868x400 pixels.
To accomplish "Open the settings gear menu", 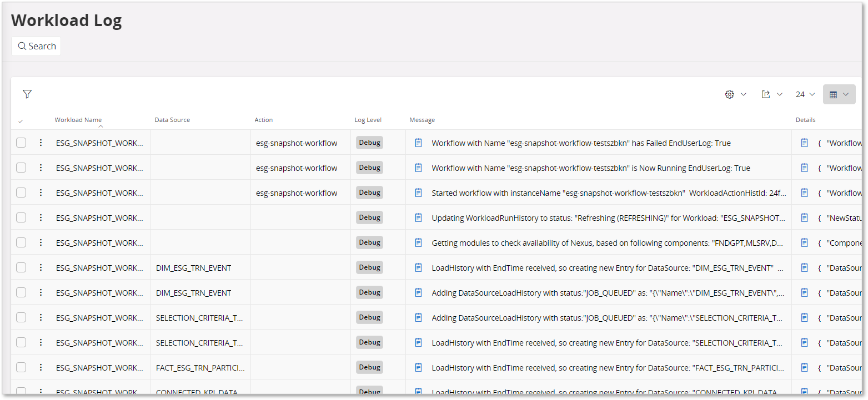I will (x=730, y=94).
